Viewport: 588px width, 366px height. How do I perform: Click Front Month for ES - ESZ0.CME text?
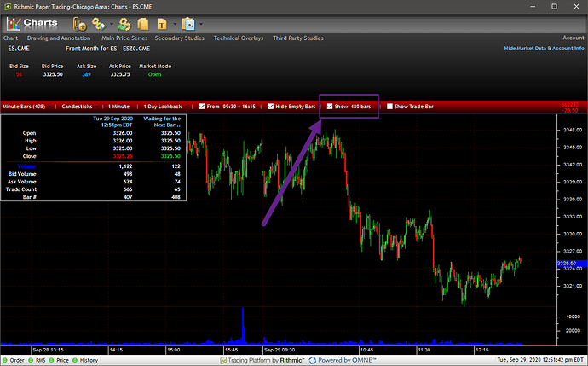coord(107,49)
